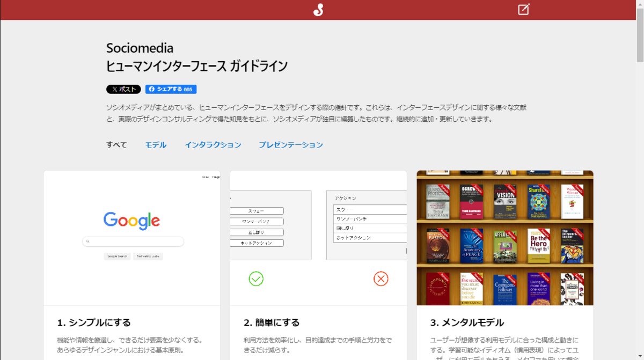Click the red X circle icon
This screenshot has height=360, width=644.
(381, 278)
